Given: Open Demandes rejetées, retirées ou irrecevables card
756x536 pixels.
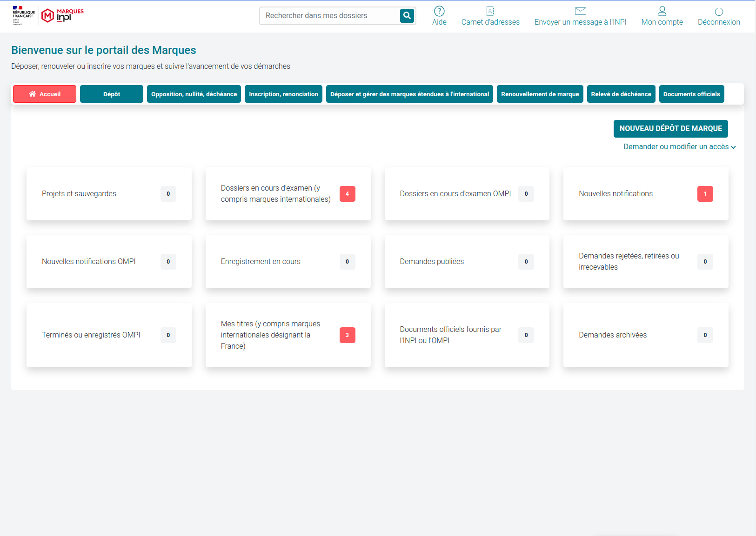Looking at the screenshot, I should (x=646, y=262).
